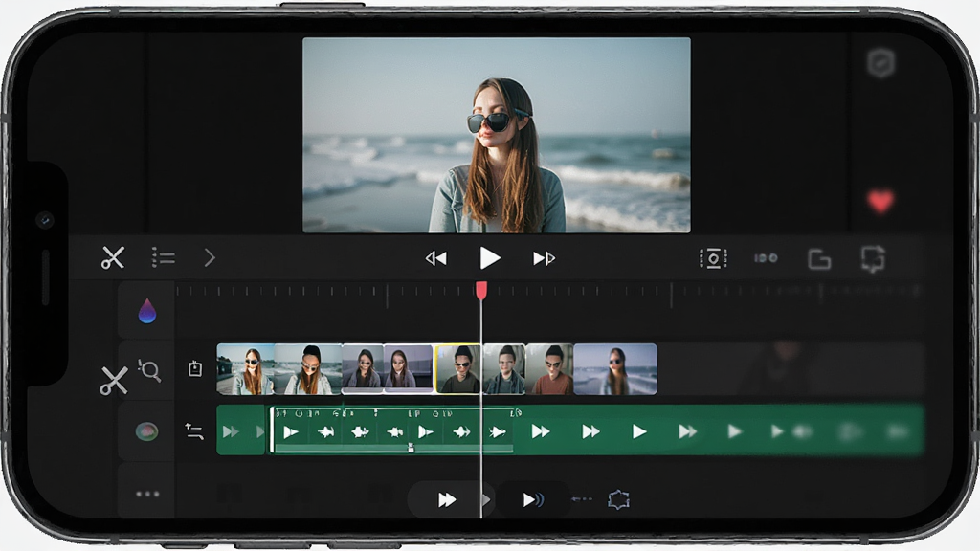
Task: Select the second clip, woman wearing a dark beanie
Action: 308,368
